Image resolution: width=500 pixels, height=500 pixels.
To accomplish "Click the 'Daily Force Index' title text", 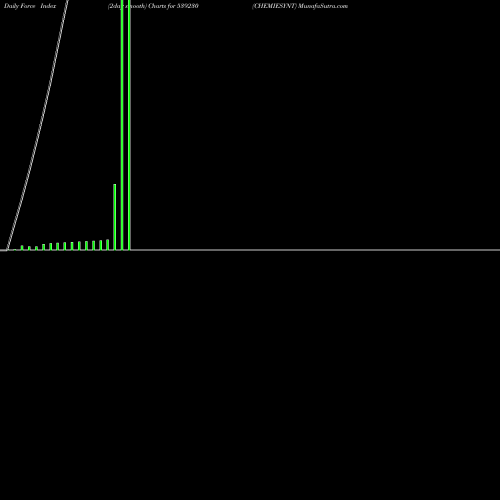I will (30, 6).
